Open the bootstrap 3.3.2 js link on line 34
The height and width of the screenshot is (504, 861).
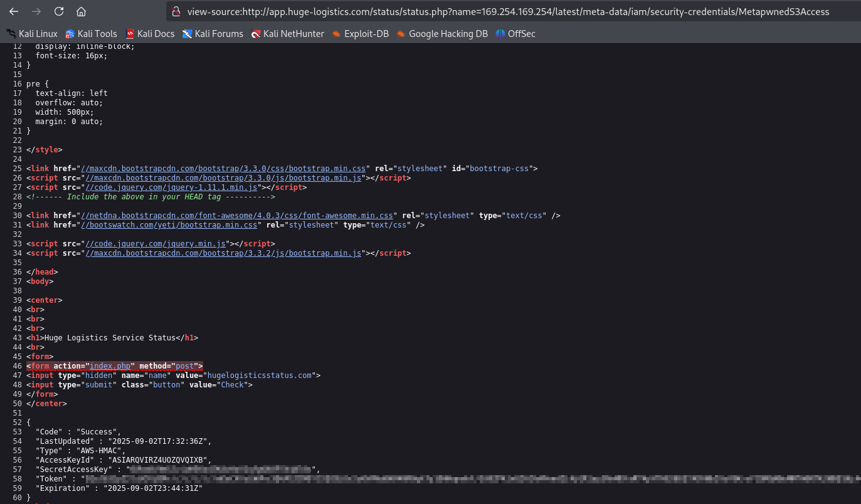click(x=223, y=253)
